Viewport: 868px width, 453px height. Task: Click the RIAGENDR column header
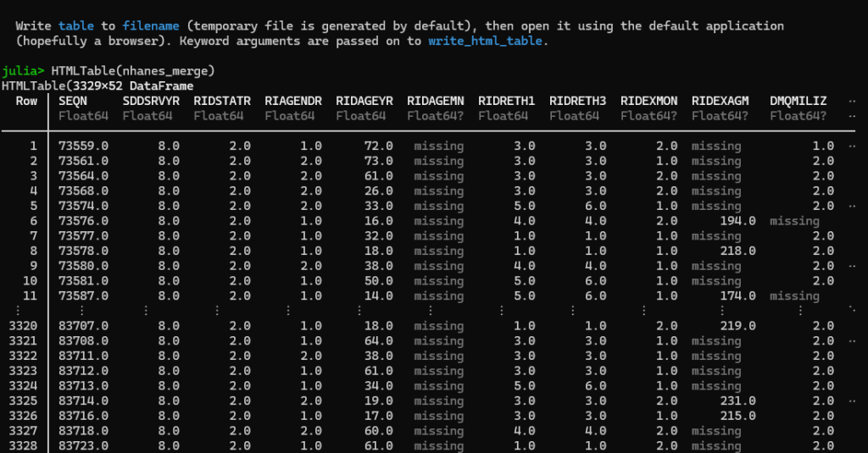(293, 101)
